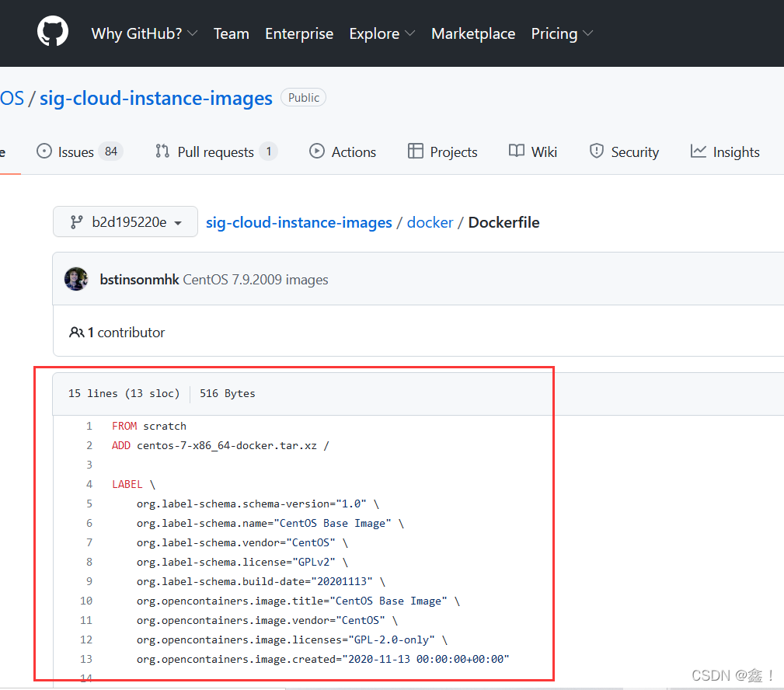Click the image.created 2020-11-13 line

(323, 659)
